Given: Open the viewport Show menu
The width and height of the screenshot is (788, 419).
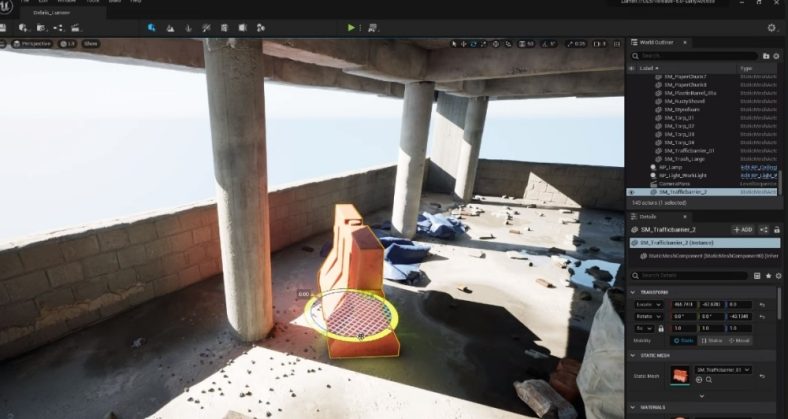Looking at the screenshot, I should click(x=91, y=44).
